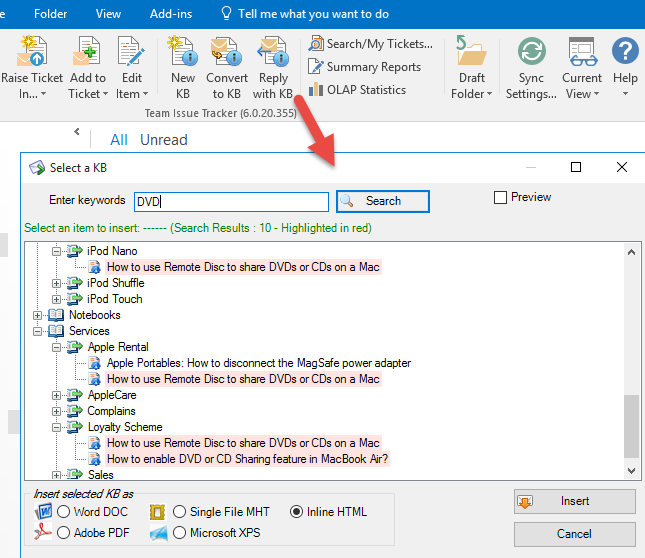Viewport: 645px width, 558px height.
Task: Expand the Complains node
Action: tap(56, 412)
